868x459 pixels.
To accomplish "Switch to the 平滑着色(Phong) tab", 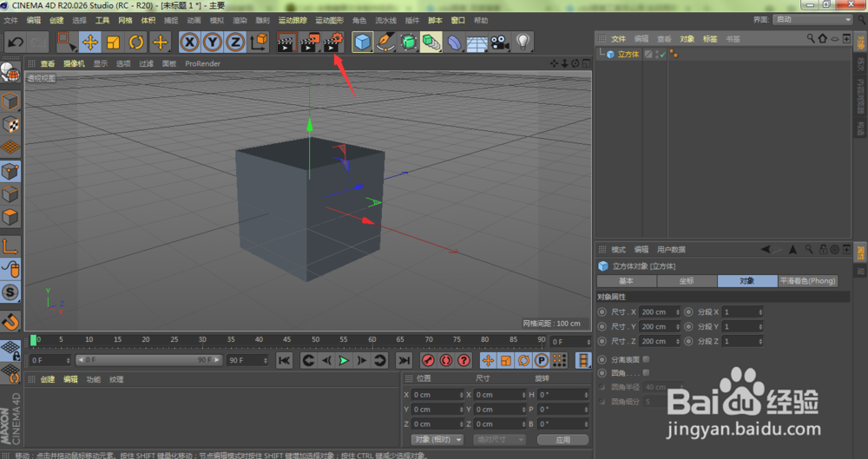I will 807,281.
